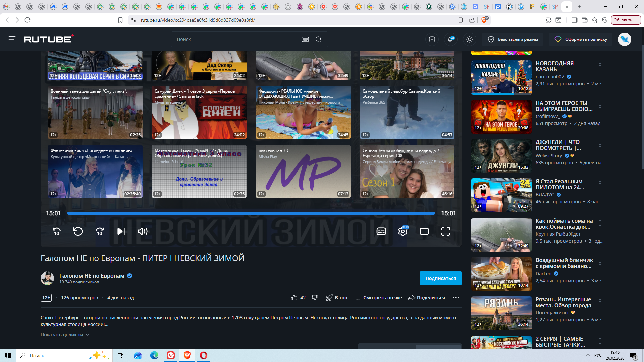
Task: Rewind video 10 seconds
Action: point(57,231)
